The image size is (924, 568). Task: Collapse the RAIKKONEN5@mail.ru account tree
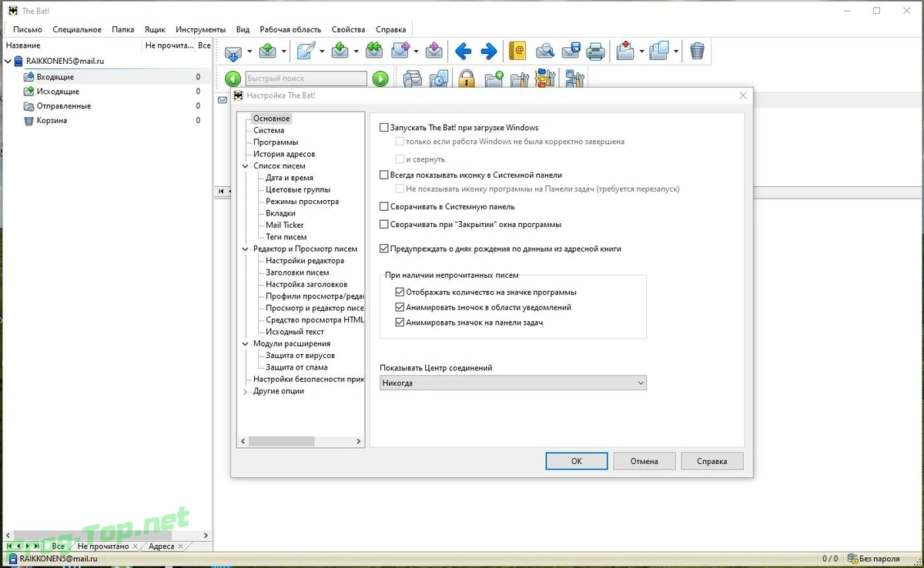(8, 61)
